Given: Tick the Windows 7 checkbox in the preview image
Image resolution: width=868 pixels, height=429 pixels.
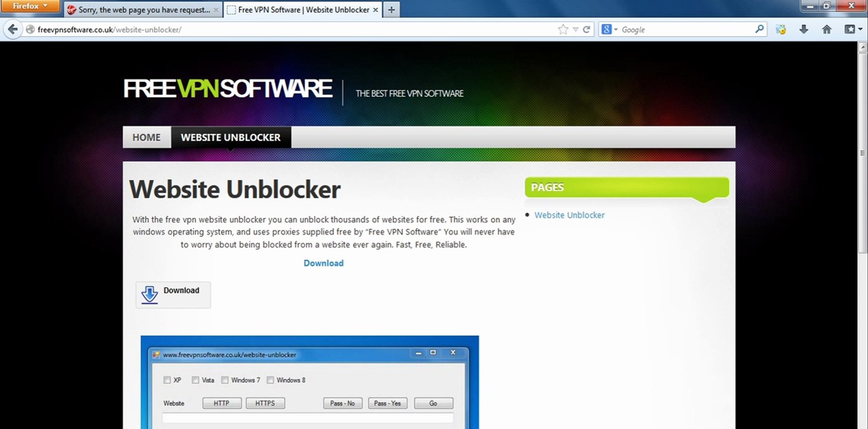Looking at the screenshot, I should coord(225,380).
